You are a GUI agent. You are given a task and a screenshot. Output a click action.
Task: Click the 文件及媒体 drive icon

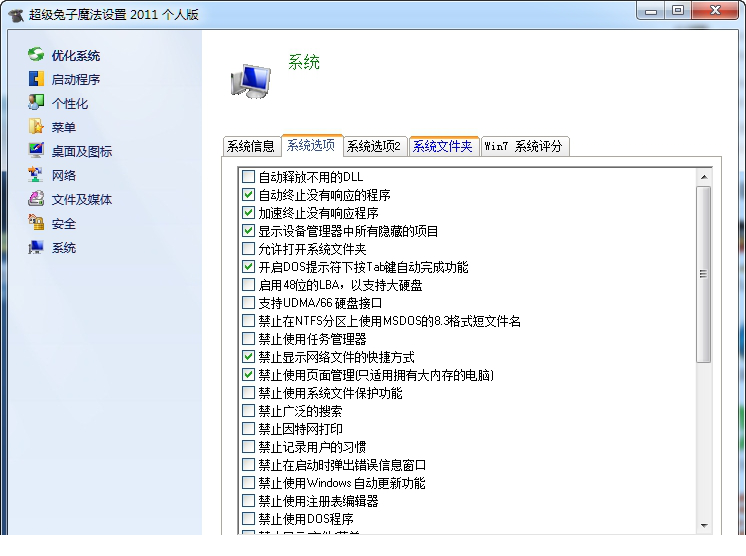pos(36,199)
